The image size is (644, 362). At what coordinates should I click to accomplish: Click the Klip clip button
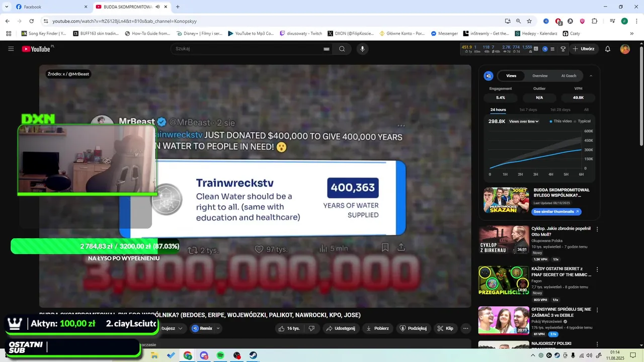pos(445,328)
